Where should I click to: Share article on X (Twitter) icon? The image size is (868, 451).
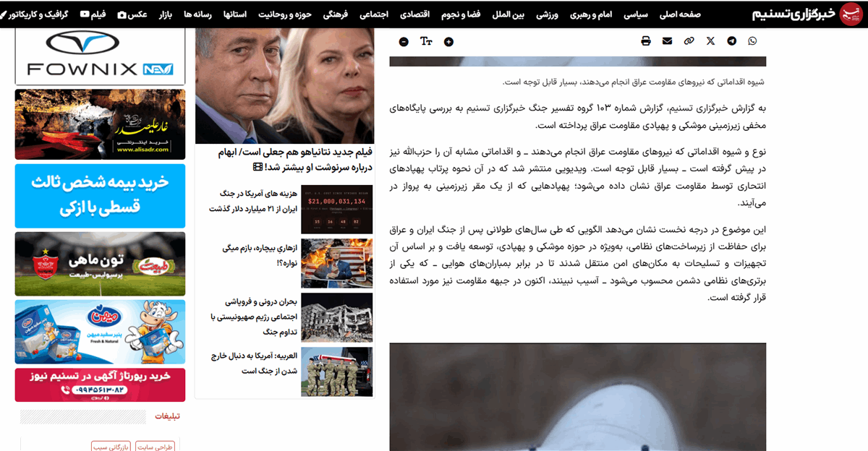[710, 41]
